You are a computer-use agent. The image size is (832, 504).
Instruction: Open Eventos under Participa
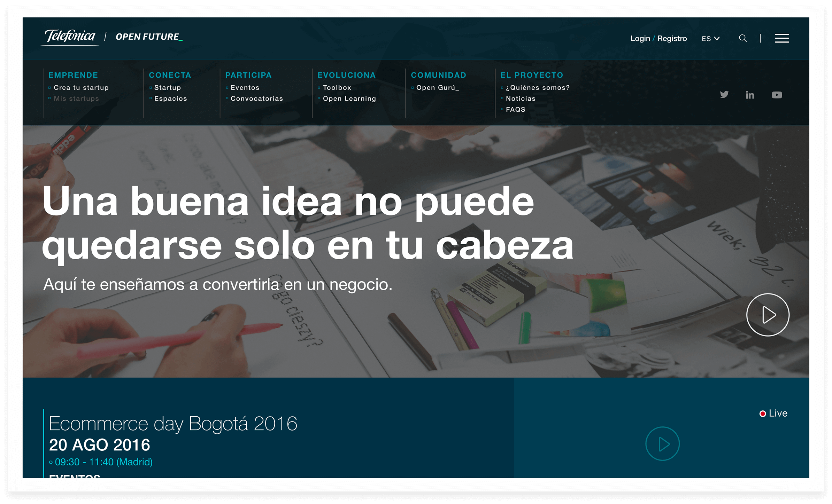coord(245,88)
